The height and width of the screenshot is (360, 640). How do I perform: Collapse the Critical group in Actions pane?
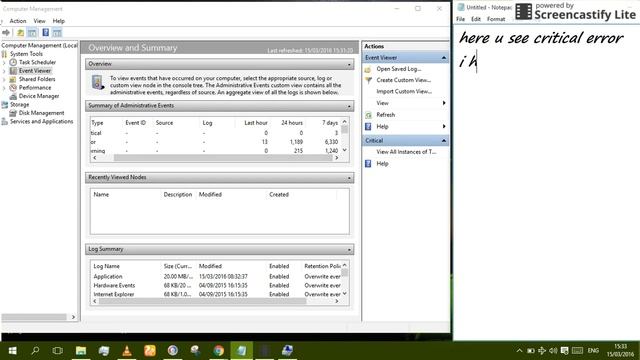coord(444,140)
